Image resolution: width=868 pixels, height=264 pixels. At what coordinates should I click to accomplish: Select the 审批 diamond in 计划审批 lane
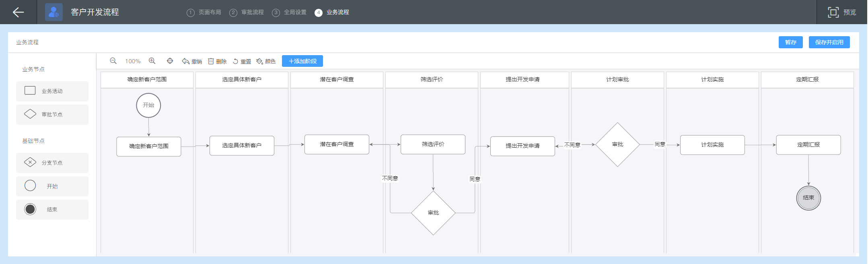[x=617, y=144]
